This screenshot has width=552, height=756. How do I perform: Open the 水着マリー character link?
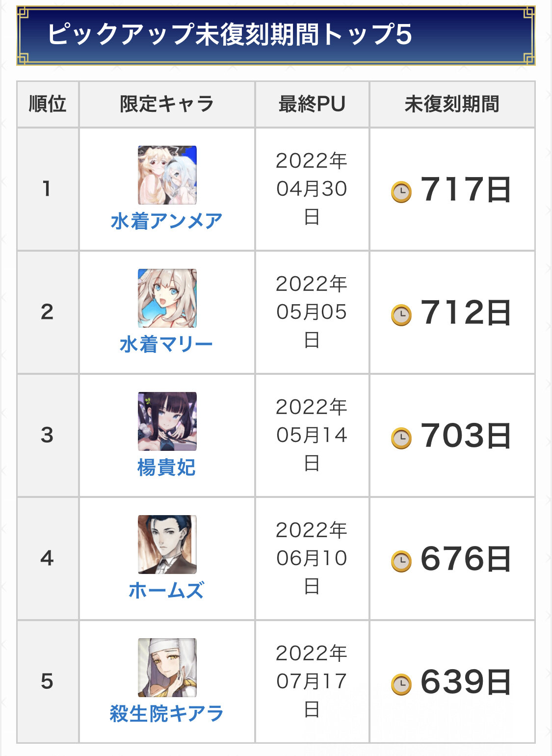[167, 344]
